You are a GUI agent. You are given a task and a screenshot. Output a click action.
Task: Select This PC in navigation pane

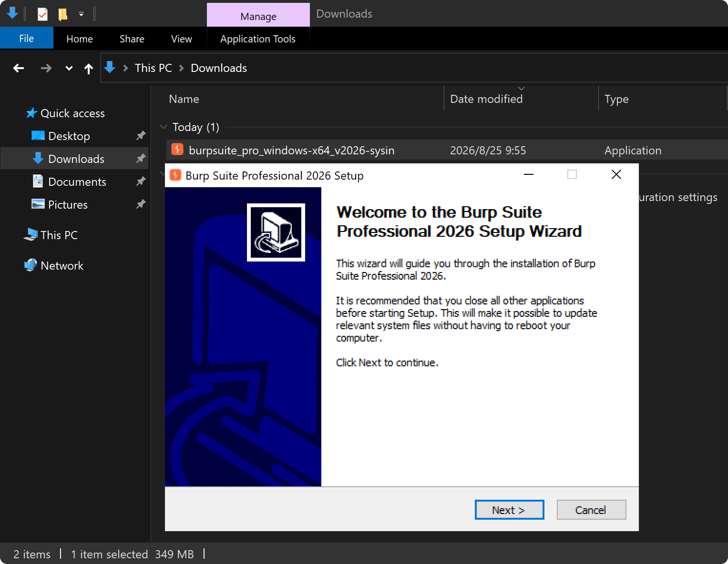pyautogui.click(x=59, y=235)
